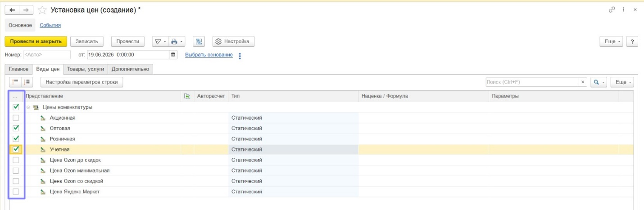The height and width of the screenshot is (210, 644).
Task: Click the Поиск (Ctrl+F) search field
Action: point(532,82)
